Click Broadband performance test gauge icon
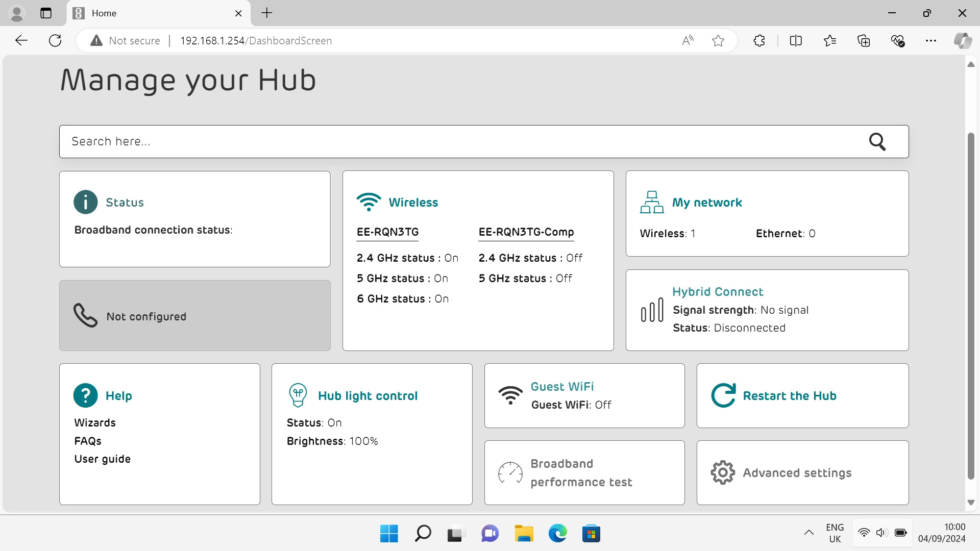The image size is (980, 551). click(x=510, y=472)
